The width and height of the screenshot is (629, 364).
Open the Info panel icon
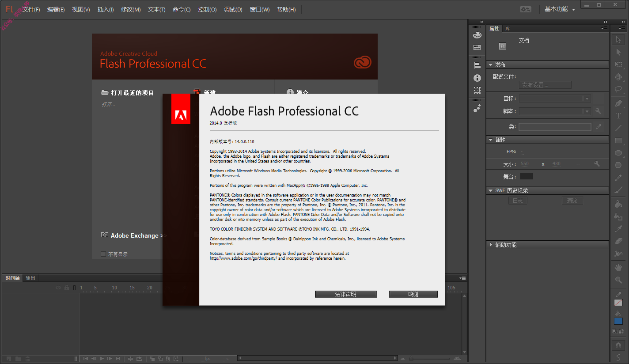(477, 78)
